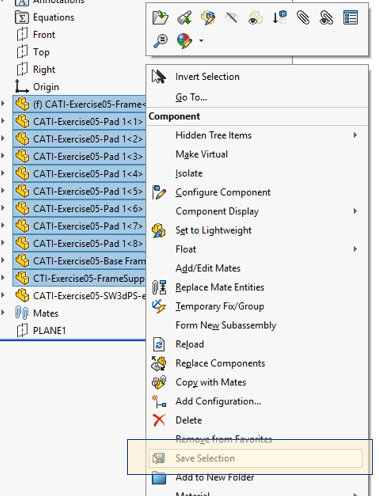Click the single paperclip Mates icon
Screen dimensions: 379x496
point(303,17)
